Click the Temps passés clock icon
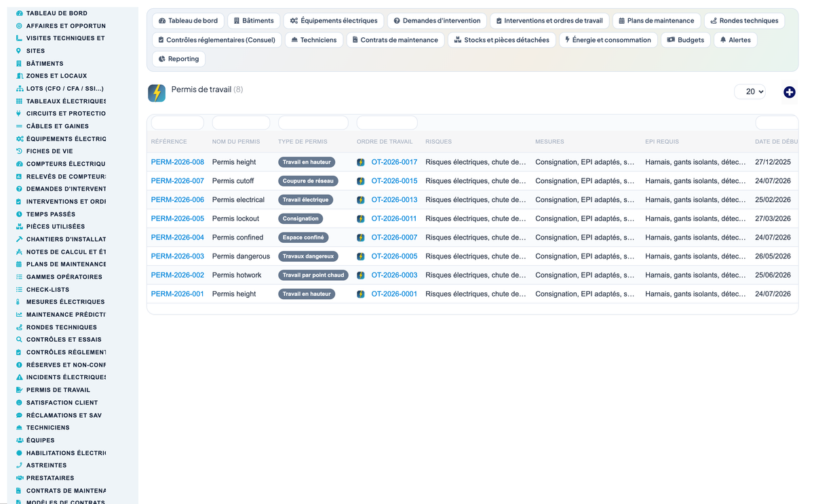This screenshot has width=814, height=504. (19, 214)
